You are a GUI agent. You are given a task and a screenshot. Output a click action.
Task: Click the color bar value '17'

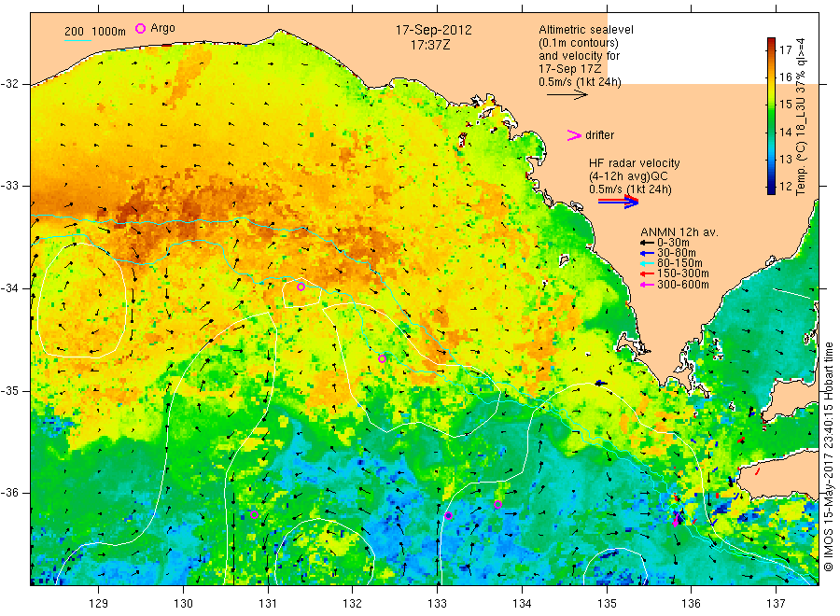click(x=785, y=50)
